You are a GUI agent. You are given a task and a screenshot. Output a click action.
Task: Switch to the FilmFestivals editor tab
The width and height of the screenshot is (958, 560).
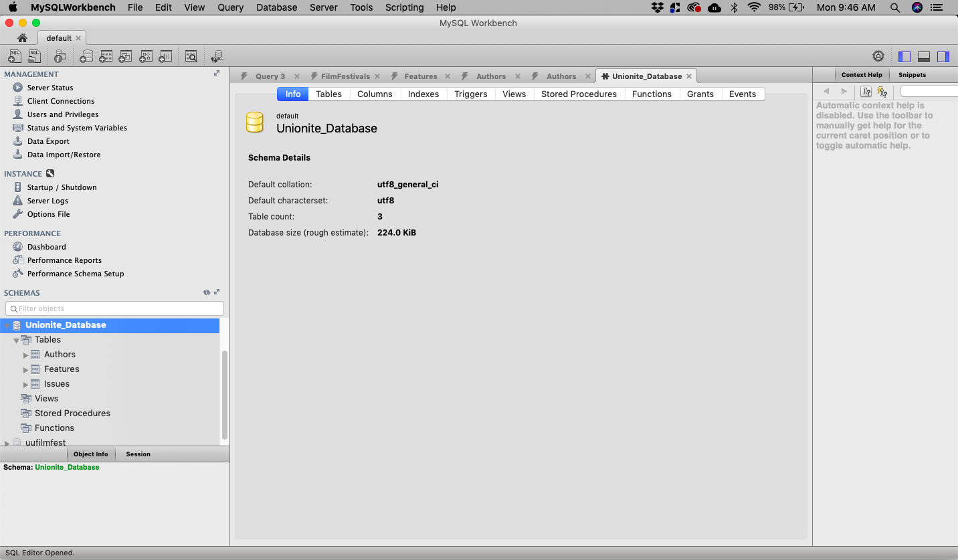[345, 76]
